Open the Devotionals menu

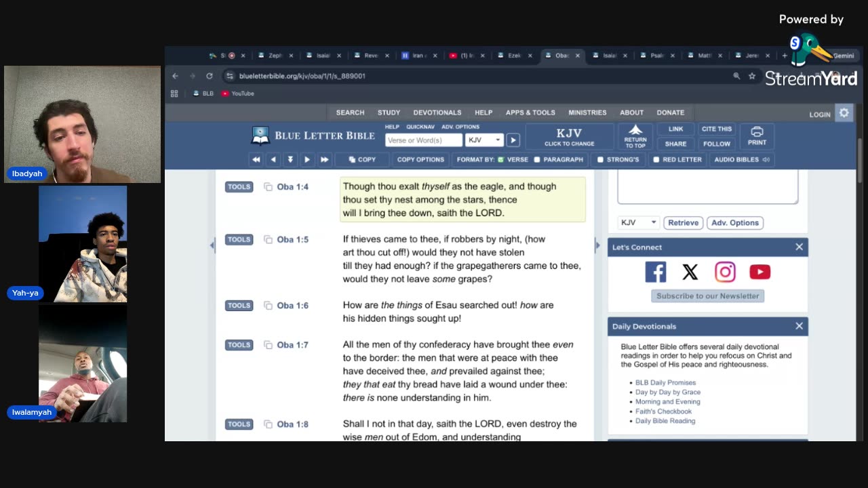pos(437,113)
